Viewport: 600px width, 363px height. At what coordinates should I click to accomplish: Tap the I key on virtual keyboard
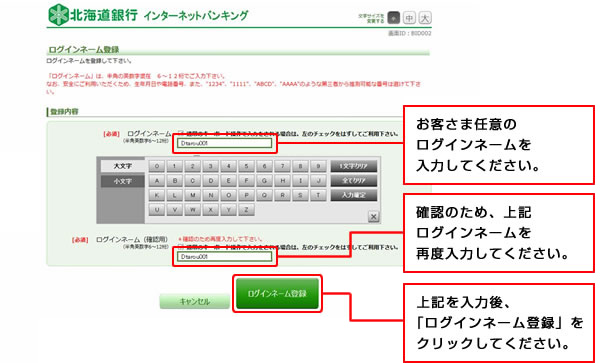300,181
